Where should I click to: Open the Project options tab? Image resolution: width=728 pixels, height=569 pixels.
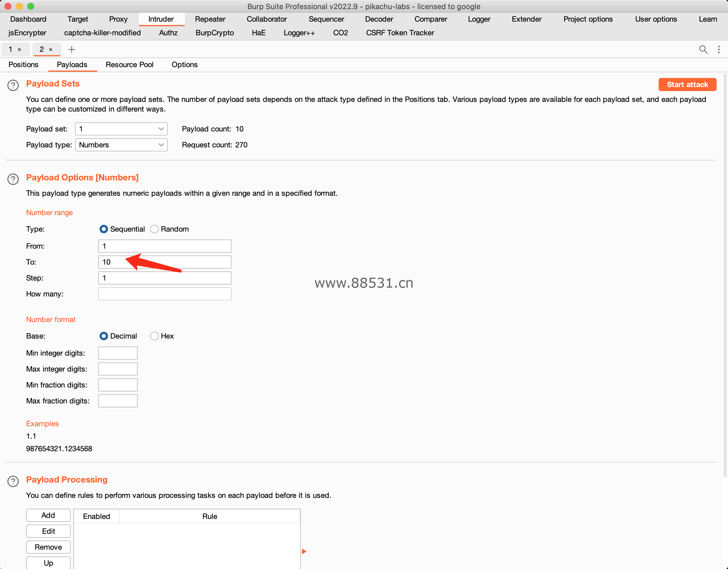click(588, 19)
